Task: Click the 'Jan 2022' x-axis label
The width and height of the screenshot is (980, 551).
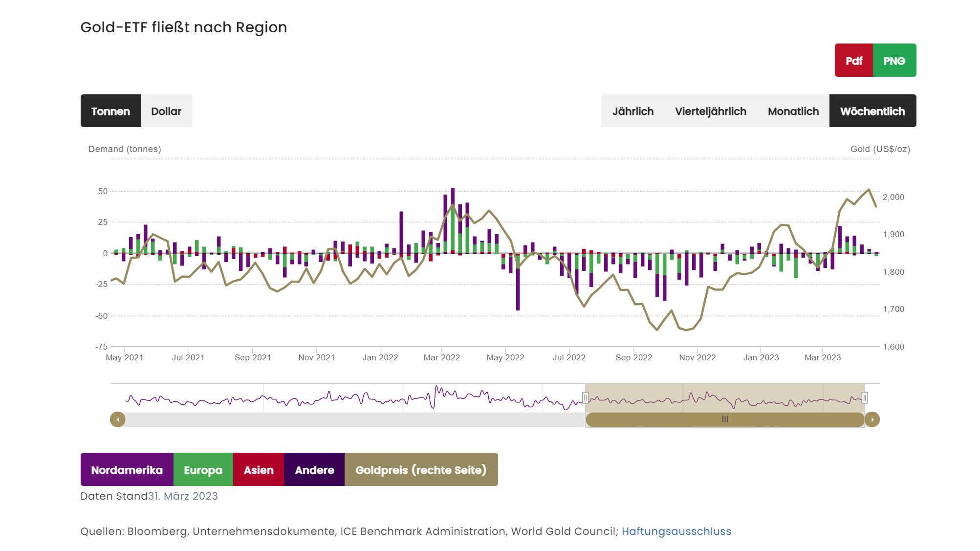Action: pyautogui.click(x=380, y=357)
